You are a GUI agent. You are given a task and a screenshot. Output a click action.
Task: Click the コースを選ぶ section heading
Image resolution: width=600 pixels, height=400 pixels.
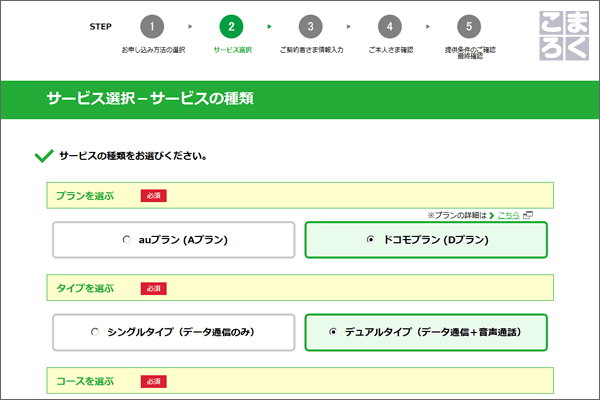tap(85, 381)
